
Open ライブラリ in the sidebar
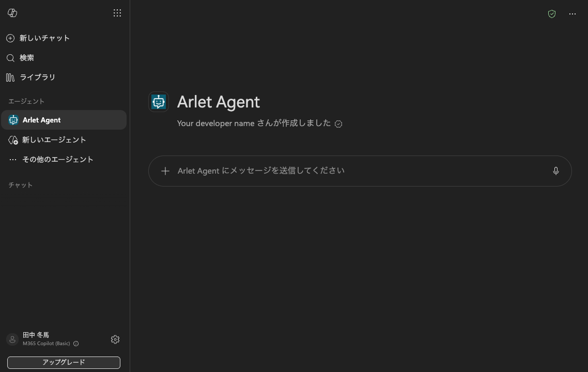pos(31,78)
